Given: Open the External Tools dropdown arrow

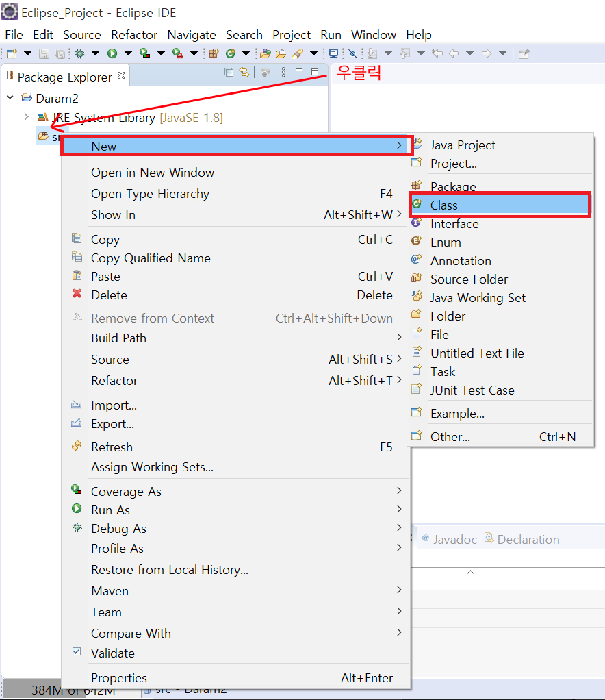Looking at the screenshot, I should [194, 53].
